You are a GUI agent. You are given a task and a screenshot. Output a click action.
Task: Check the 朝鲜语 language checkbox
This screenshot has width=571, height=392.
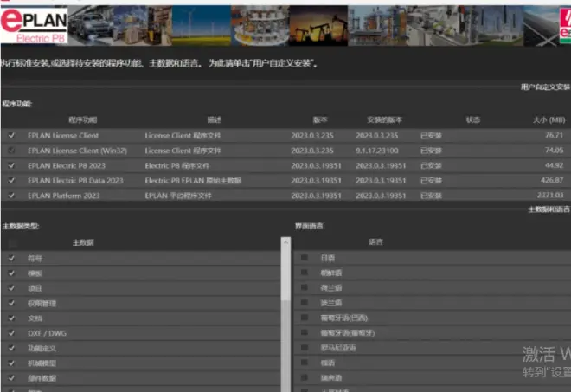[x=305, y=273]
